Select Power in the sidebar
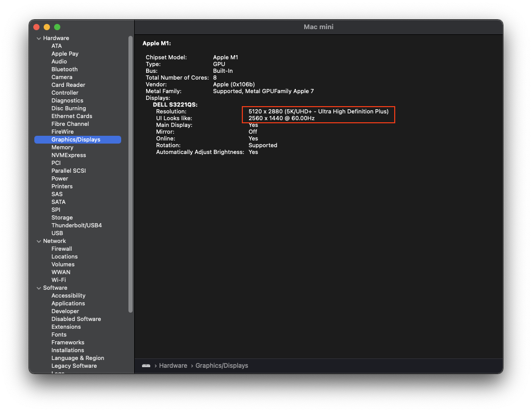This screenshot has width=532, height=412. (59, 178)
